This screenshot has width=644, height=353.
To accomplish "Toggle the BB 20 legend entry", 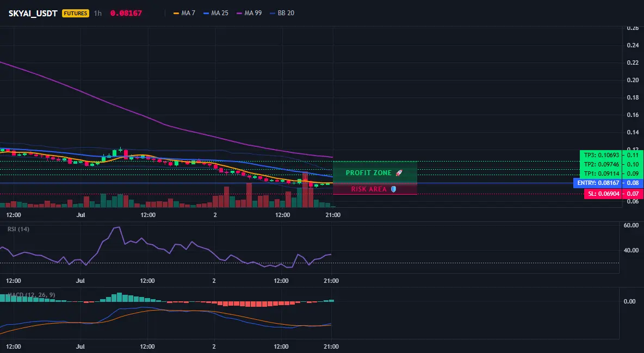I will pyautogui.click(x=282, y=13).
